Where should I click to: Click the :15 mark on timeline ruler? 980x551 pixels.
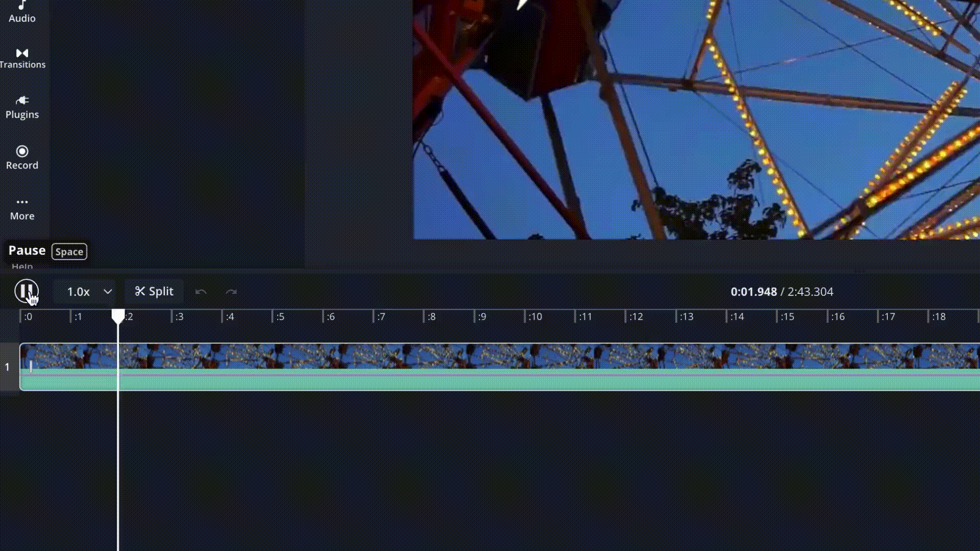pyautogui.click(x=787, y=317)
